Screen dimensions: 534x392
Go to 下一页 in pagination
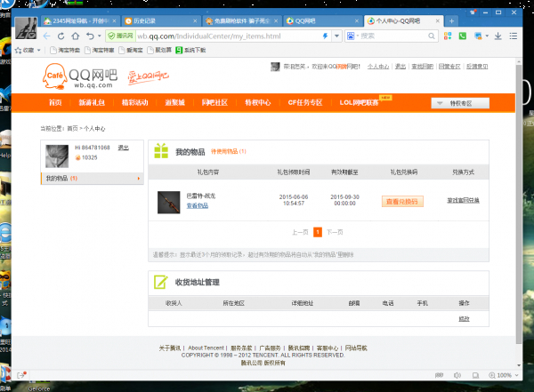point(335,232)
